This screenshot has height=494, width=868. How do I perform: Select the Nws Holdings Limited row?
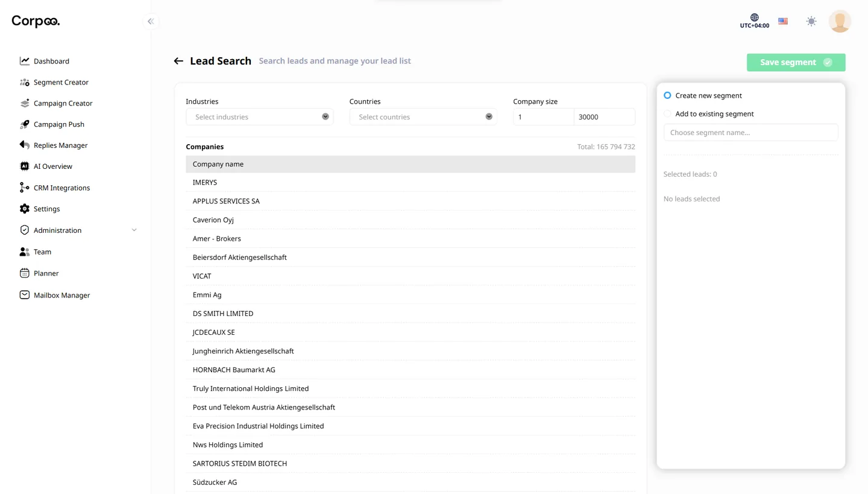[410, 445]
